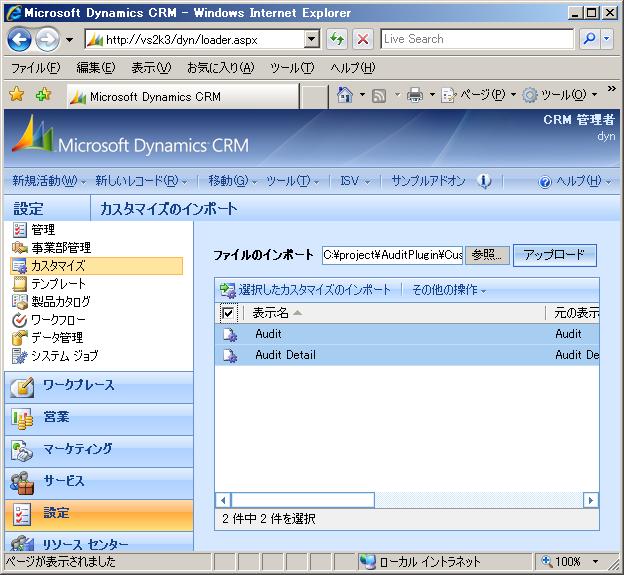
Task: Click the データ管理 icon
Action: pos(20,337)
